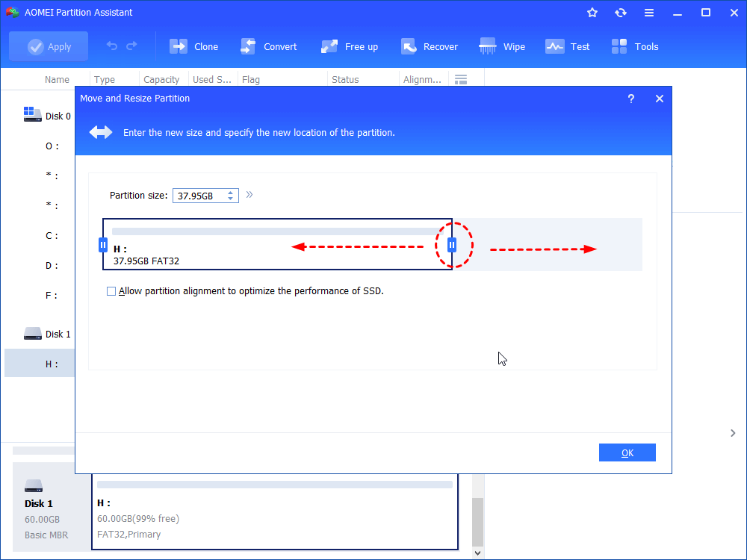Select Disk 1 in the disk list
Viewport: 747px width, 560px height.
pyautogui.click(x=47, y=334)
